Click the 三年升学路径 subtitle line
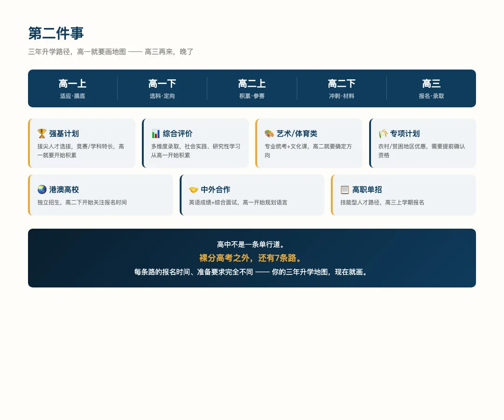504x420 pixels. pyautogui.click(x=111, y=52)
